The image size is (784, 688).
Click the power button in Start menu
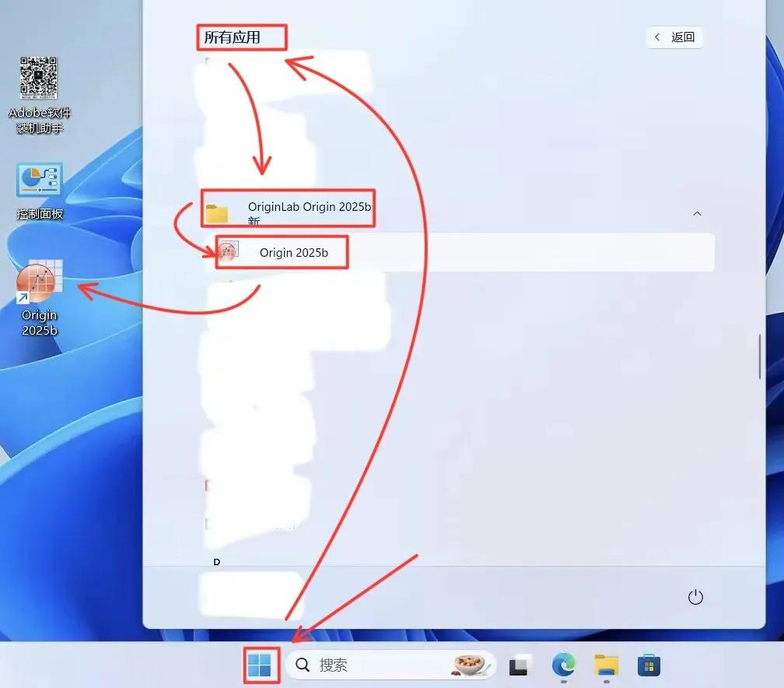(x=695, y=597)
